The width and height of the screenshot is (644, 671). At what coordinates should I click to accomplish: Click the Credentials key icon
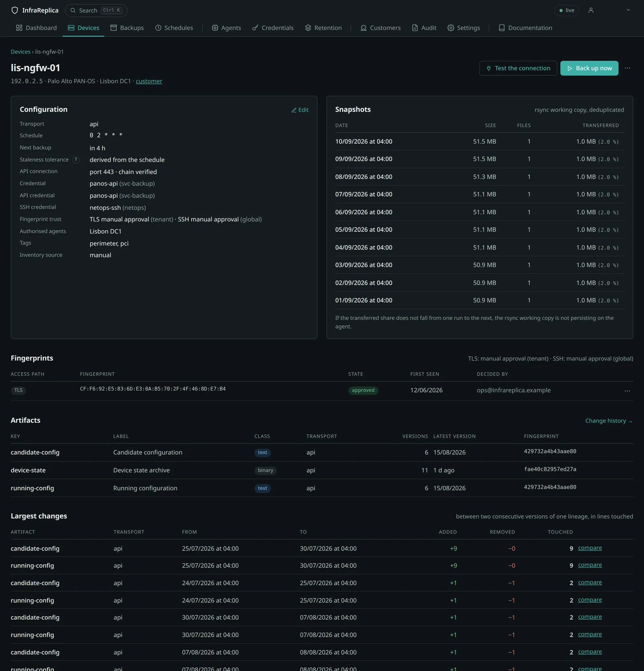tap(255, 28)
